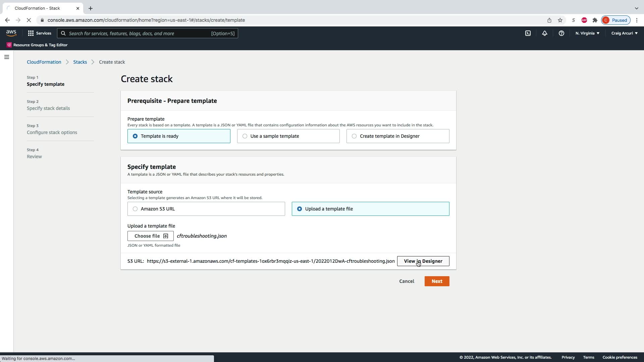The width and height of the screenshot is (644, 362).
Task: Toggle the left hamburger navigation menu
Action: [6, 57]
